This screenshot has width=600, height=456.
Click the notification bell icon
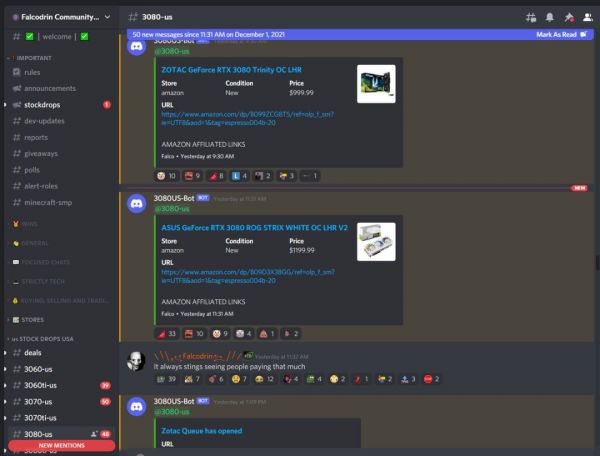point(550,17)
